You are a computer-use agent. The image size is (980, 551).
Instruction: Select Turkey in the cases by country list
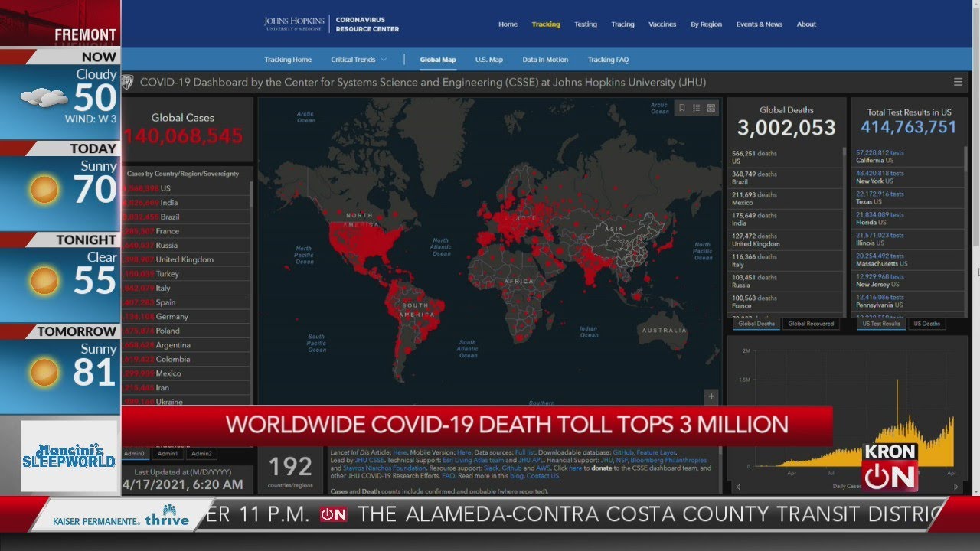pos(186,274)
